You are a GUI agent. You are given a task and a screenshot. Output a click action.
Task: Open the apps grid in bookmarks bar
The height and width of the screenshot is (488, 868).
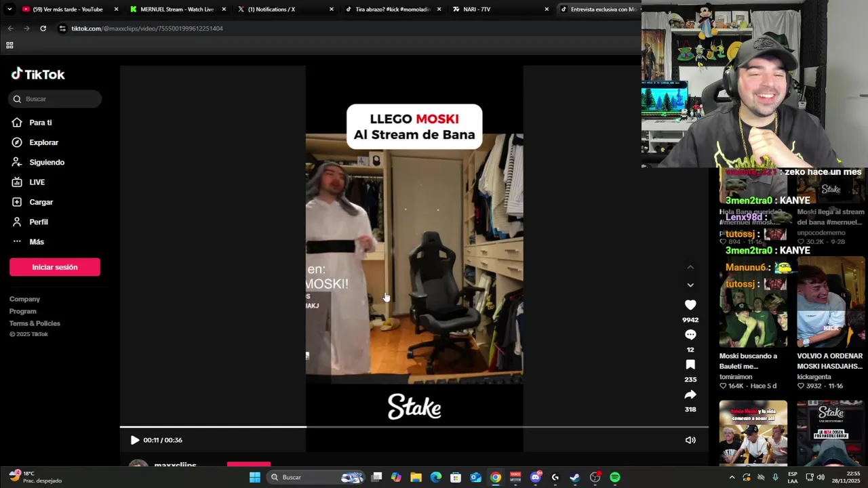(x=9, y=45)
